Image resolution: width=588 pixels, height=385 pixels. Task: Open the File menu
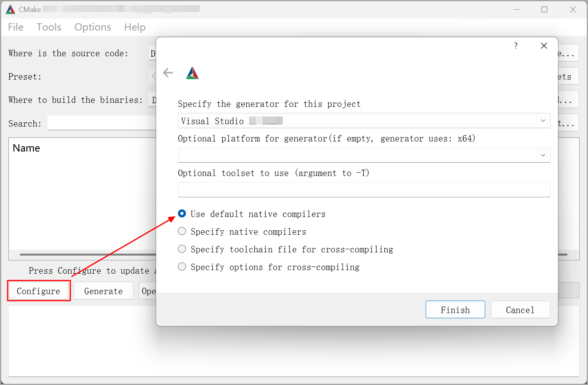point(16,27)
